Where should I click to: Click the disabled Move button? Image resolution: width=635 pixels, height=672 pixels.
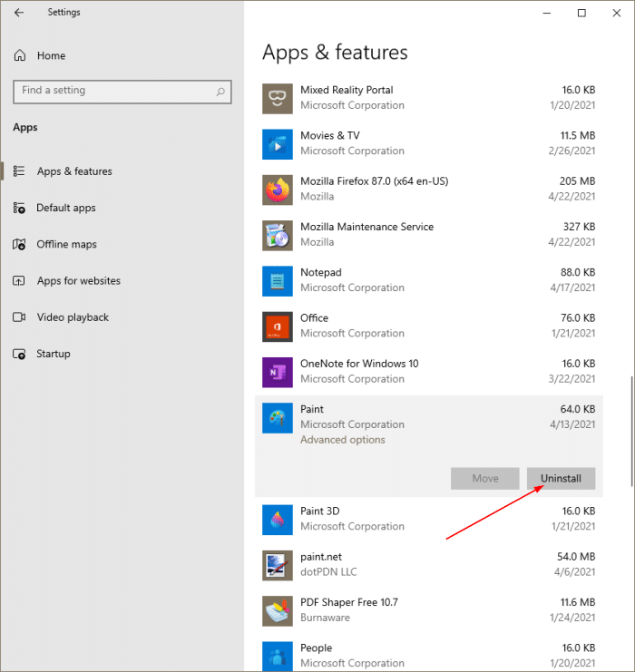point(485,478)
